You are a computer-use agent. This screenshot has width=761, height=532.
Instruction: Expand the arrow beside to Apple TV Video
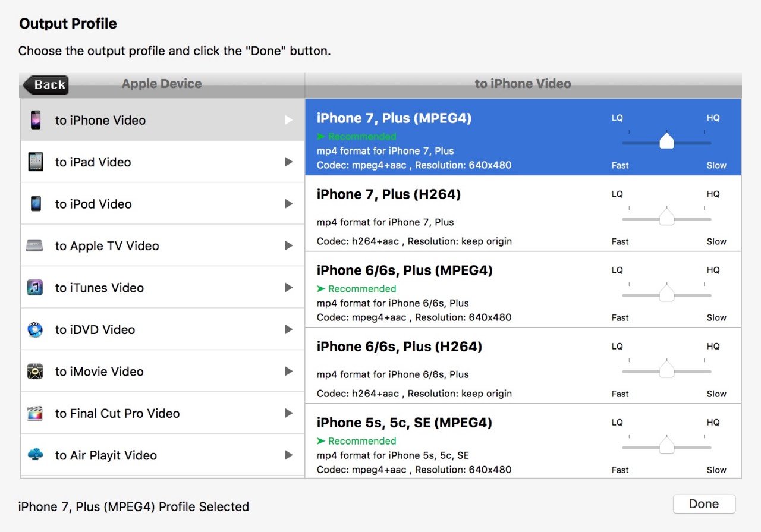click(289, 245)
